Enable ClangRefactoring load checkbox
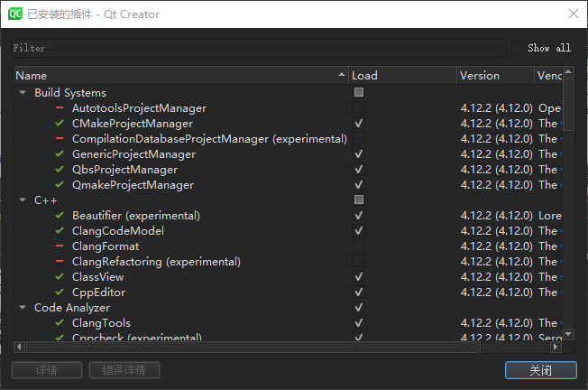Image resolution: width=588 pixels, height=390 pixels. point(359,261)
